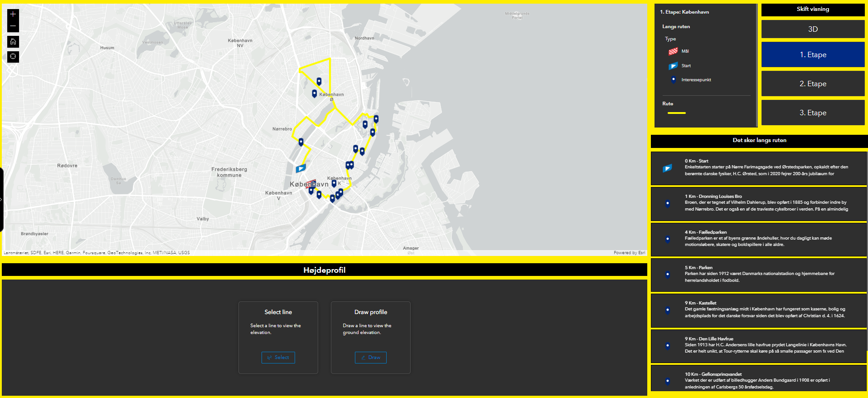
Task: Click the Interessepunkt legend dot icon
Action: click(x=674, y=79)
